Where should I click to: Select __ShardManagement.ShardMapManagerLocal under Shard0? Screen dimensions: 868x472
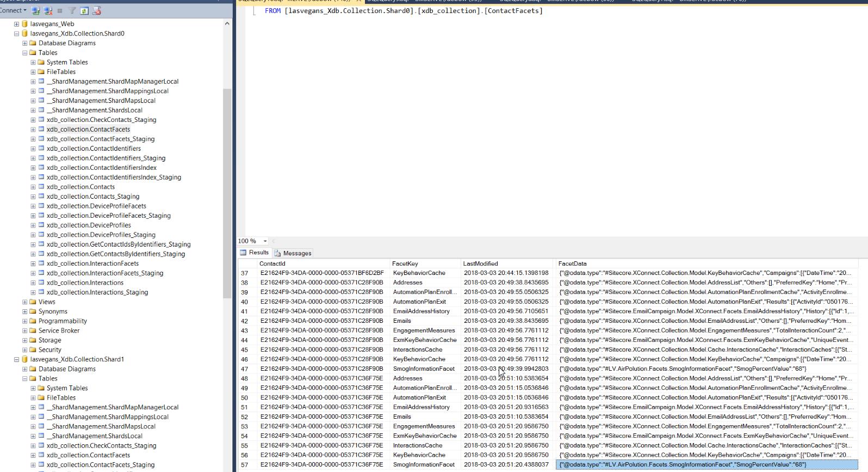point(113,82)
